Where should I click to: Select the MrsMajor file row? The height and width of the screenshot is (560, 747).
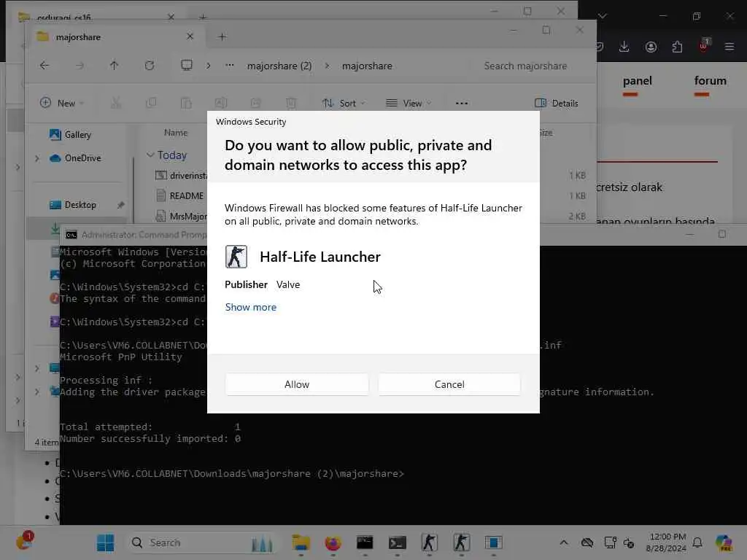(x=181, y=216)
